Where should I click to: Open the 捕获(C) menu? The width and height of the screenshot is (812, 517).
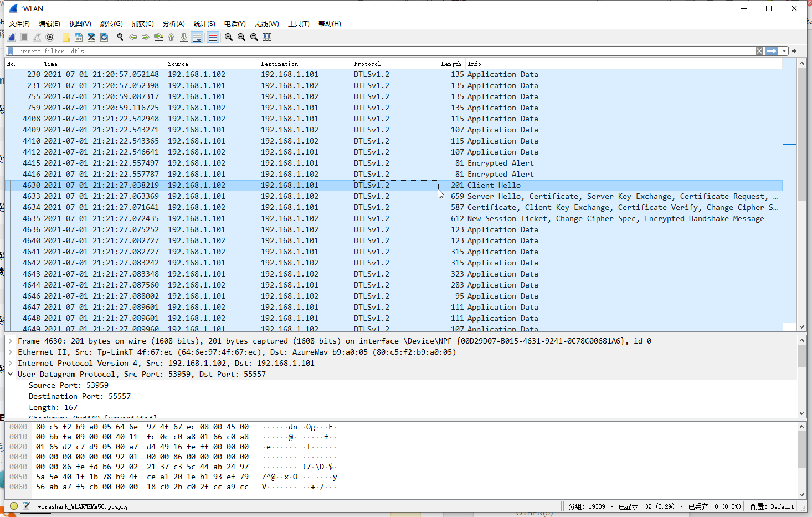(x=143, y=23)
